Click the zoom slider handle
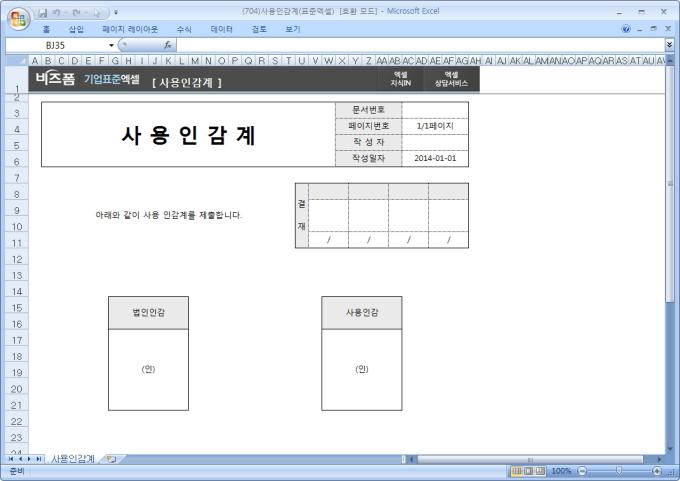The width and height of the screenshot is (680, 481). tap(619, 471)
